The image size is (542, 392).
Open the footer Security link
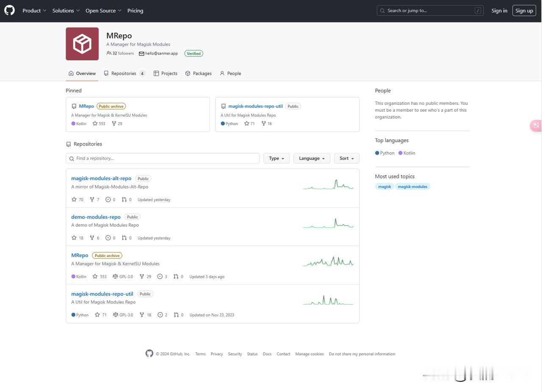[235, 354]
